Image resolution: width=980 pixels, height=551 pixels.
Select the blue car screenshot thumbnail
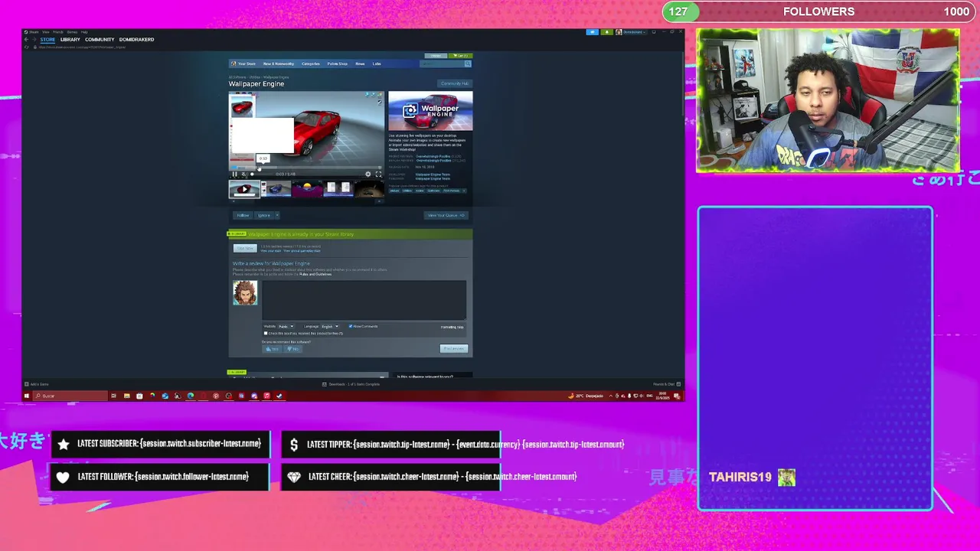[276, 189]
